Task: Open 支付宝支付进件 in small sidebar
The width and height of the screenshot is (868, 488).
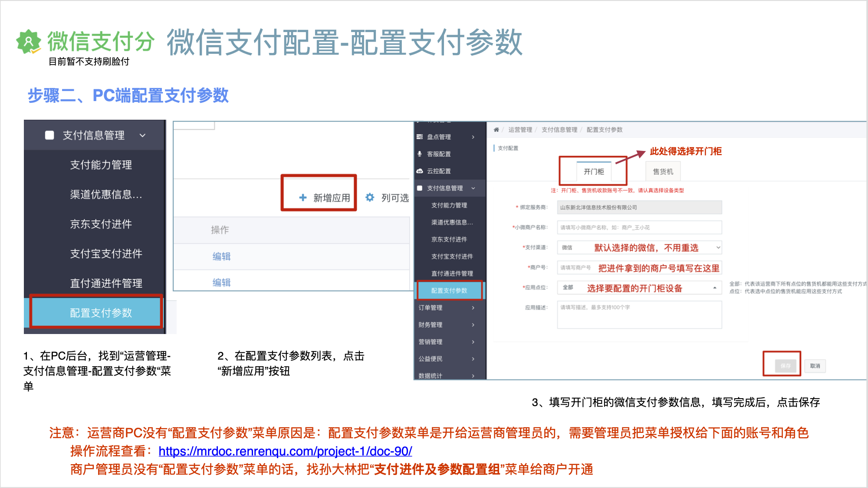Action: pyautogui.click(x=452, y=256)
